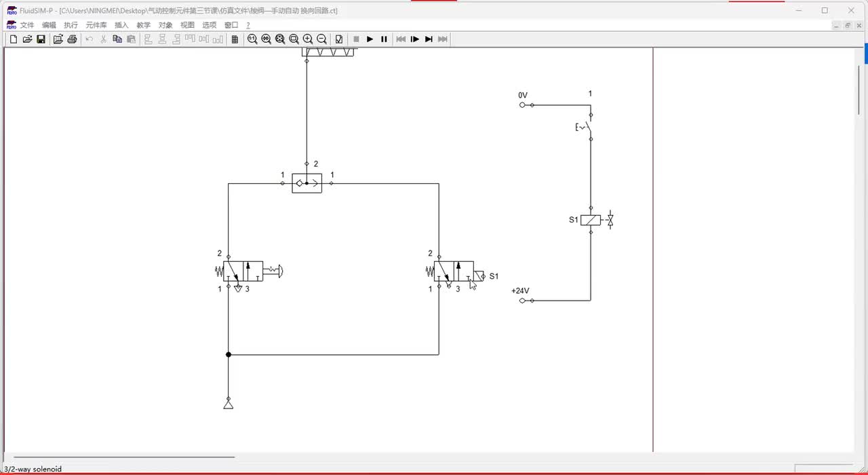Click the +24V electrical connection
This screenshot has height=475, width=868.
pyautogui.click(x=522, y=301)
